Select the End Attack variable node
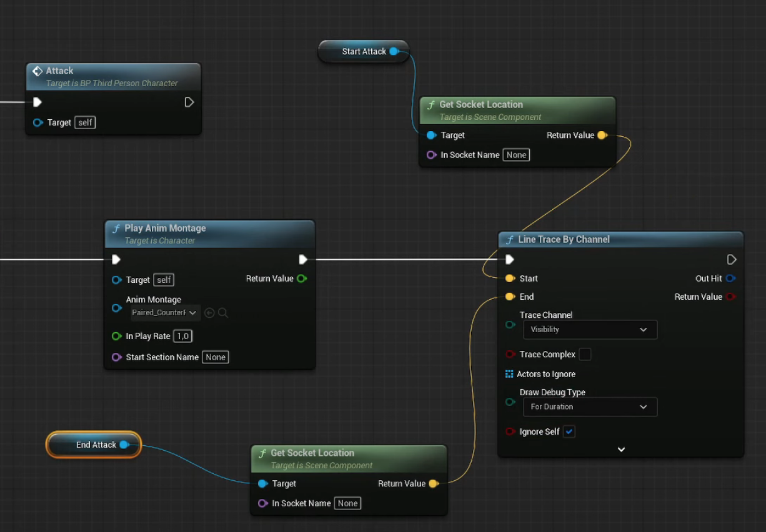 tap(94, 445)
